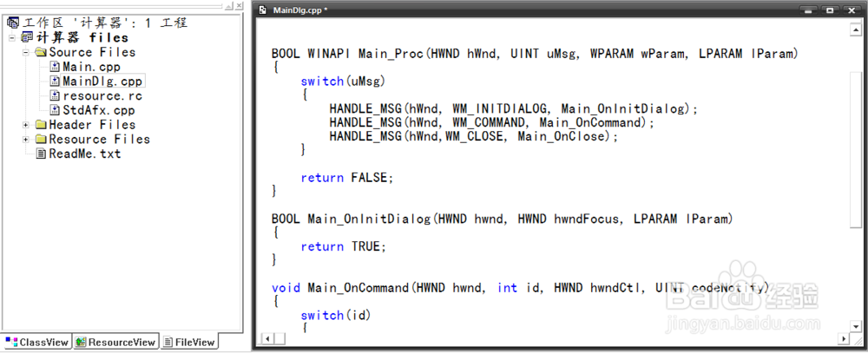
Task: Click the void Main_OnCommand definition line
Action: click(x=520, y=288)
